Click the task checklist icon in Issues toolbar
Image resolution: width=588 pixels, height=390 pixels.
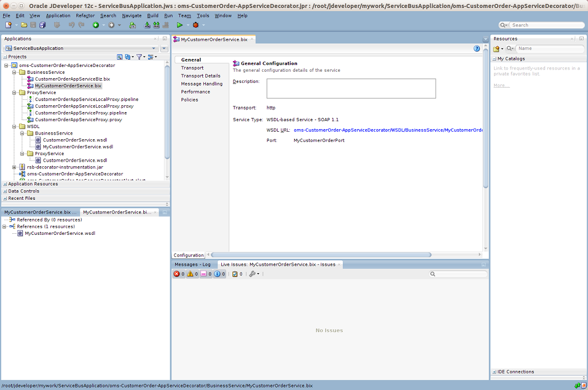pos(235,274)
